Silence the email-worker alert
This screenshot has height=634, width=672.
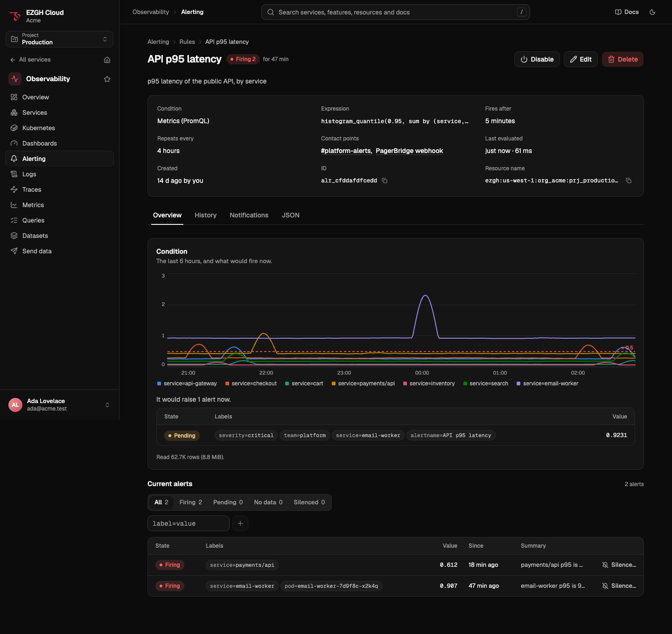click(x=619, y=586)
